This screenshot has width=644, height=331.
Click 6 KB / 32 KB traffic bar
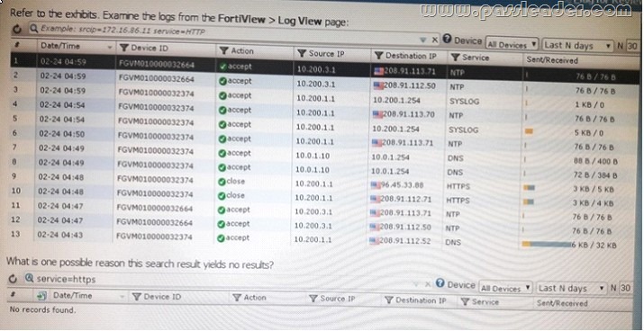[x=547, y=245]
